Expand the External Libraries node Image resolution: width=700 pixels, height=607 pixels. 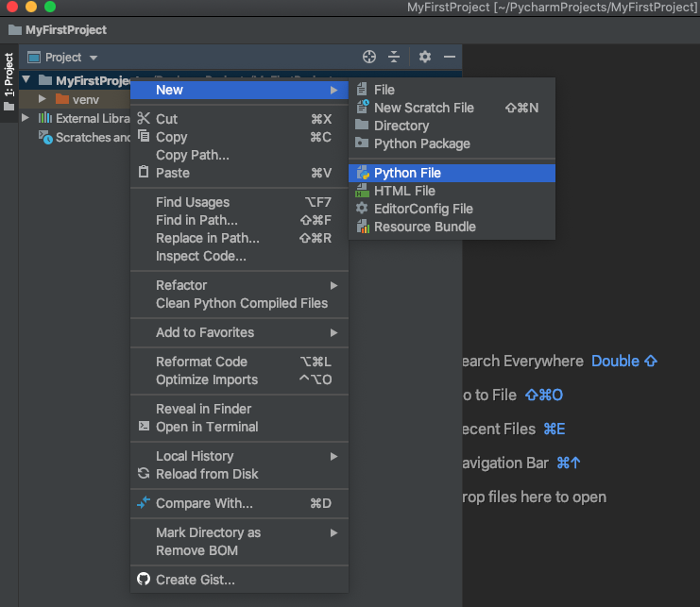26,118
